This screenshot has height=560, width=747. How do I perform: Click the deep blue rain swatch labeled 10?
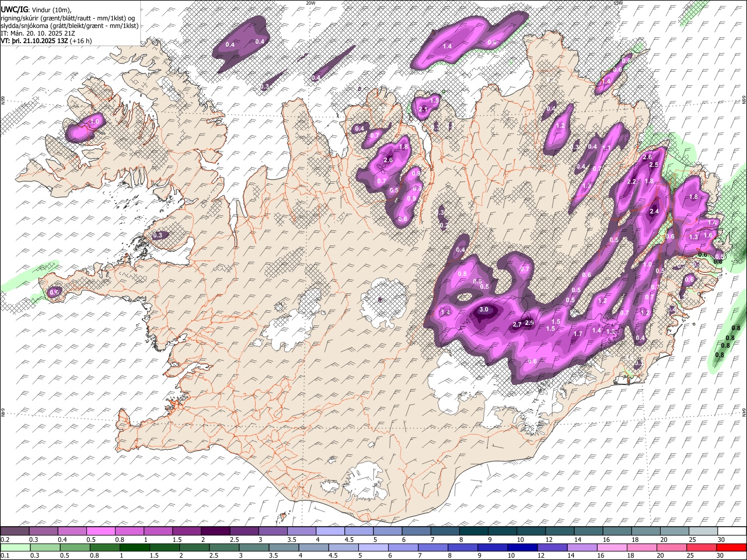pos(522,547)
